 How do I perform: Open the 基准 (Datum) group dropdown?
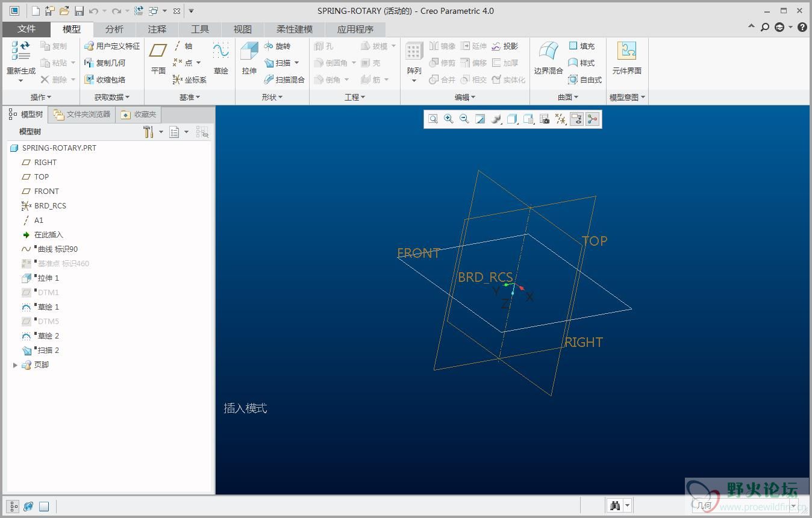coord(190,97)
